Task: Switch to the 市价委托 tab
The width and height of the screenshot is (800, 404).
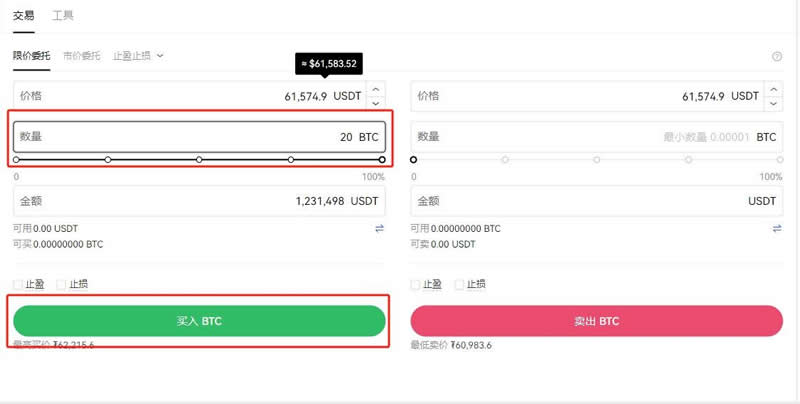Action: tap(82, 56)
